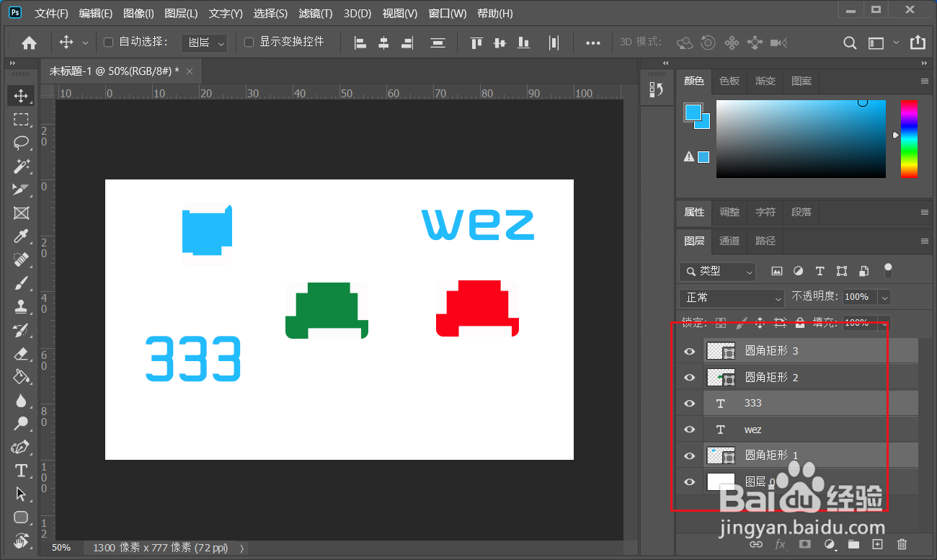
Task: Select the Eraser tool
Action: (21, 353)
